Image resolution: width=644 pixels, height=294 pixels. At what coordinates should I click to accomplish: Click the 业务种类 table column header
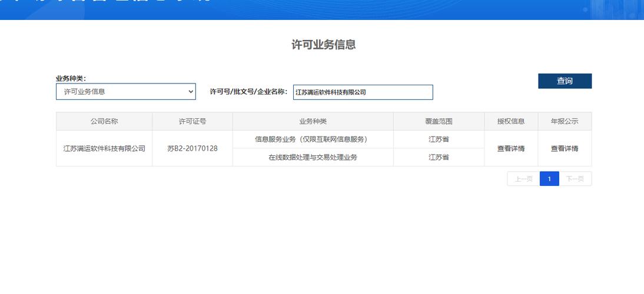(x=313, y=122)
